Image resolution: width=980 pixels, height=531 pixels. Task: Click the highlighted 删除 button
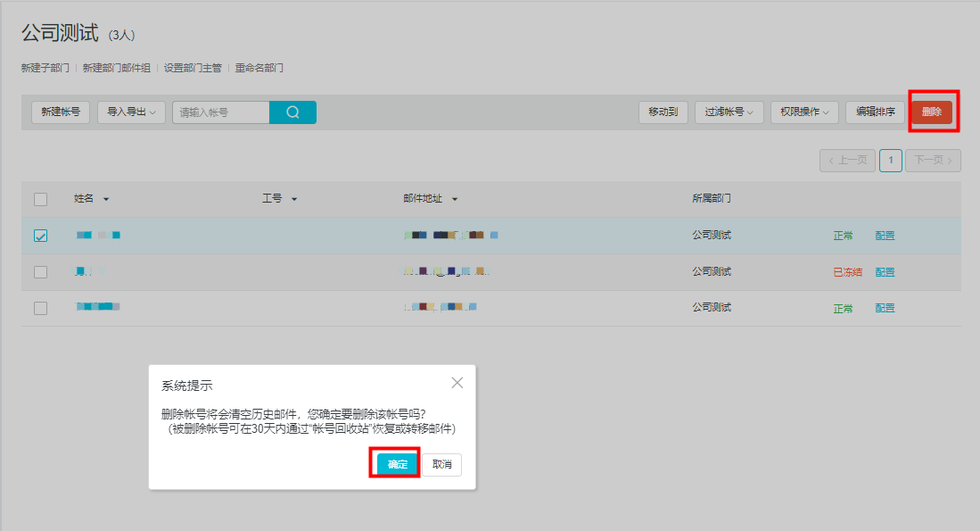click(x=932, y=112)
